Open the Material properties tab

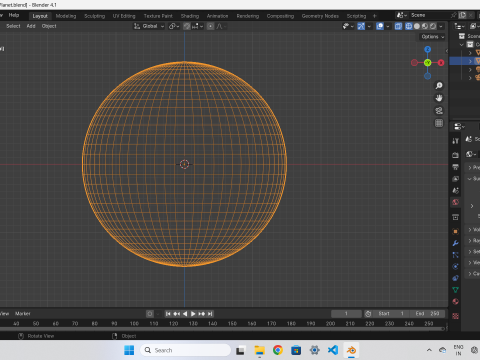455,302
